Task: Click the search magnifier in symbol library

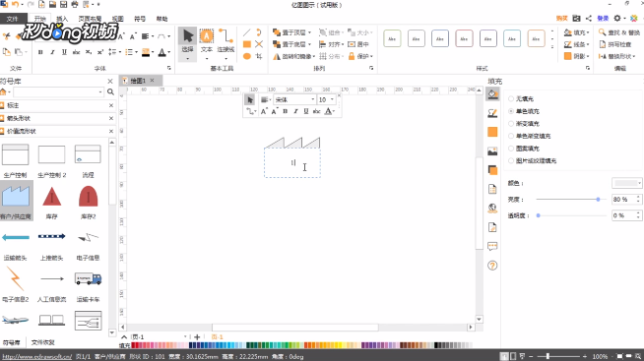Action: pyautogui.click(x=110, y=91)
